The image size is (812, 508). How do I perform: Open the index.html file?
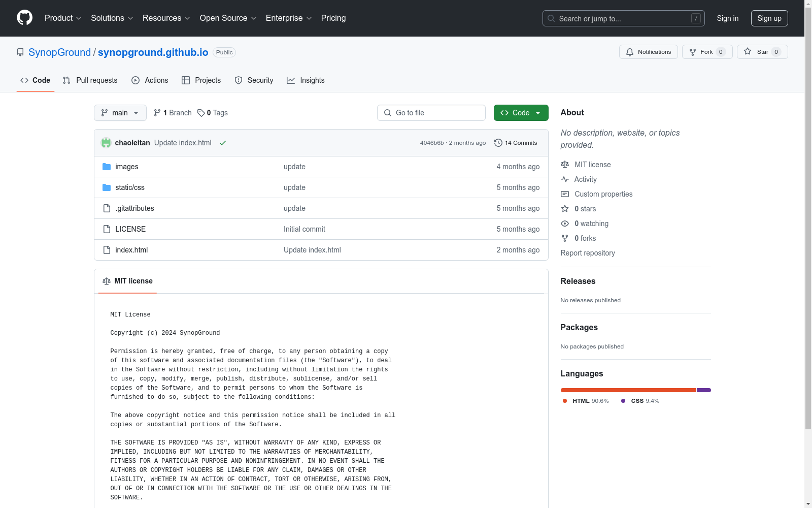coord(131,250)
